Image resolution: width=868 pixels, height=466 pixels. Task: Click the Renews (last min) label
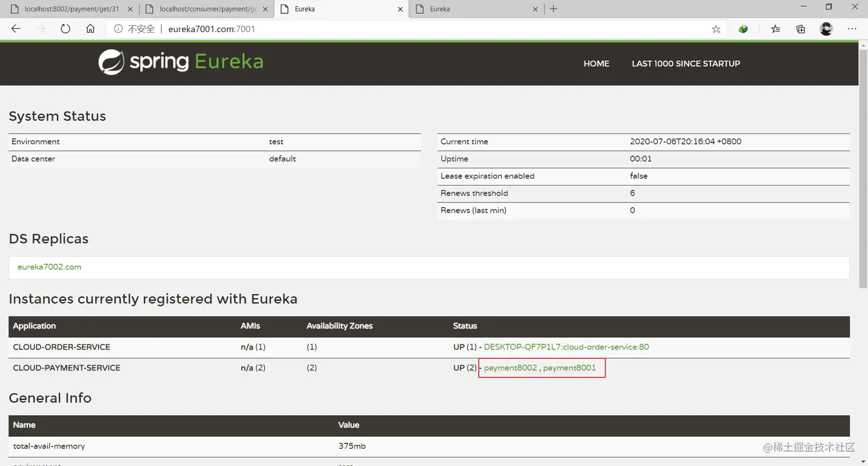[x=474, y=210]
